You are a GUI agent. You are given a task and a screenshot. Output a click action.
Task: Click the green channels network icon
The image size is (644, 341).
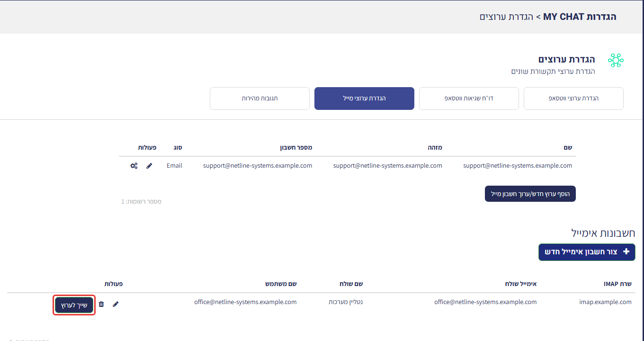click(616, 60)
